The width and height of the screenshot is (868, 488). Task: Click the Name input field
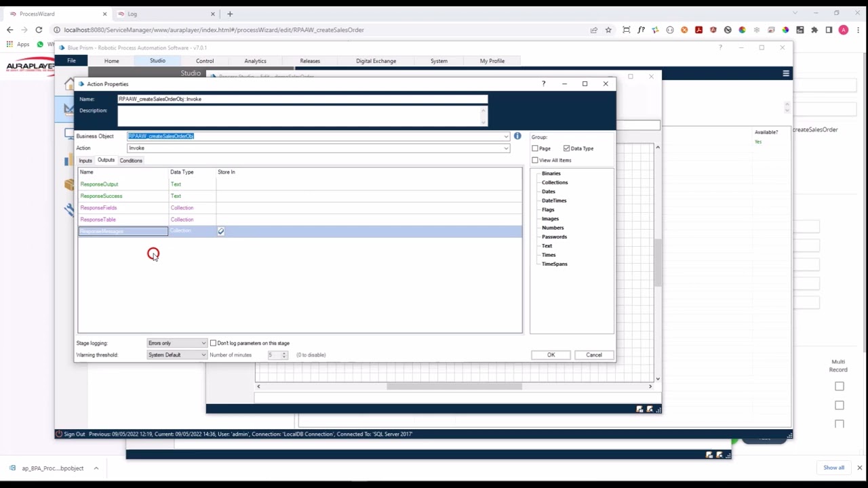(x=302, y=99)
